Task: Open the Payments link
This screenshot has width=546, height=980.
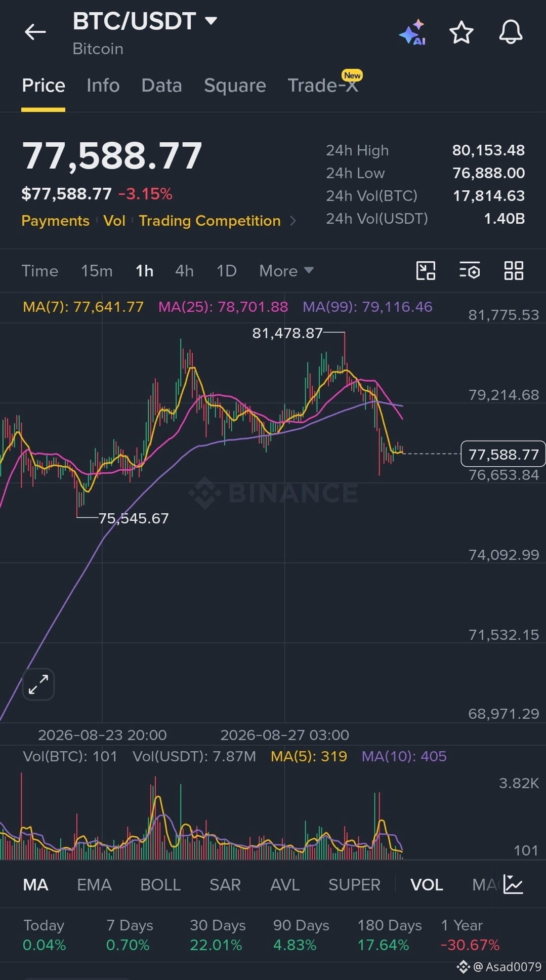Action: click(55, 221)
